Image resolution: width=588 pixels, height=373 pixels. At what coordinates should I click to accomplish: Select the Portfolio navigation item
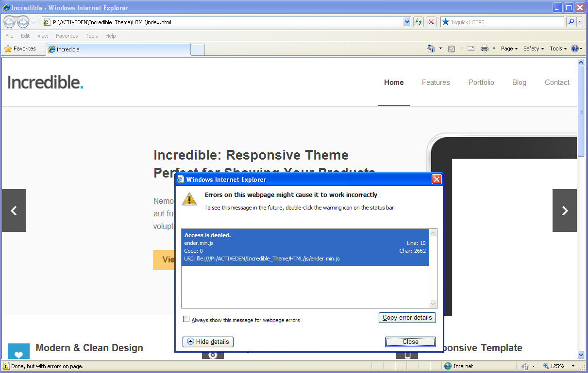[481, 82]
